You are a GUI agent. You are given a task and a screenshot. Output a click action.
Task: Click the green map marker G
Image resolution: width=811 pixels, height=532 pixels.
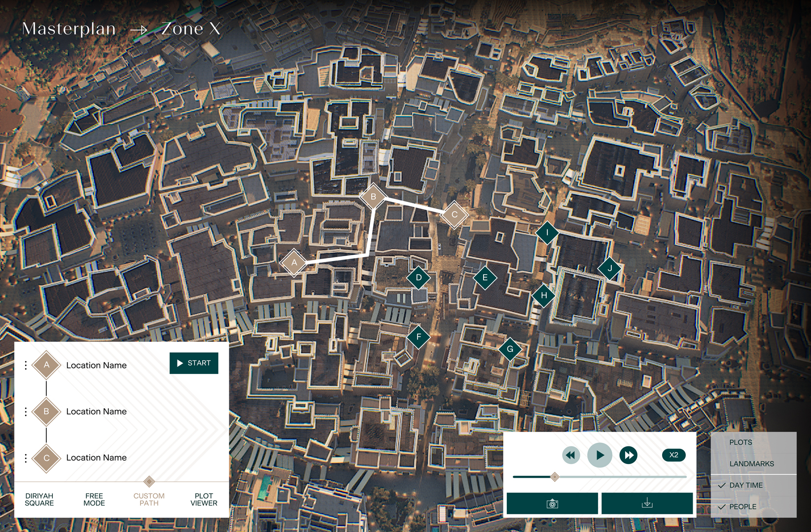pyautogui.click(x=510, y=349)
